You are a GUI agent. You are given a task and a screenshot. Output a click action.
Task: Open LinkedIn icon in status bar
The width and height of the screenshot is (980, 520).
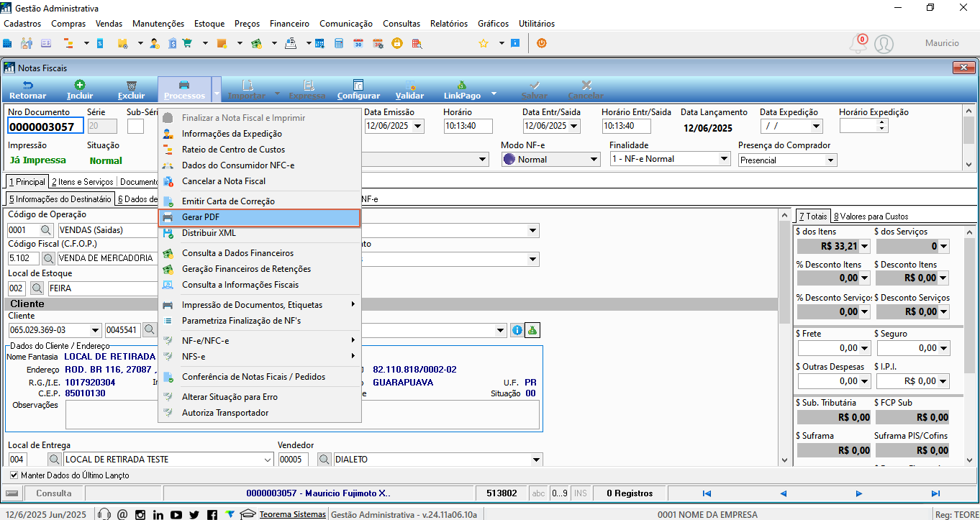158,514
